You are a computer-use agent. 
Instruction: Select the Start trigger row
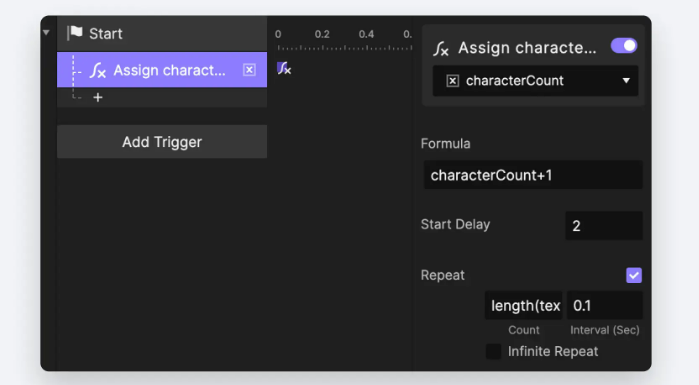click(162, 33)
